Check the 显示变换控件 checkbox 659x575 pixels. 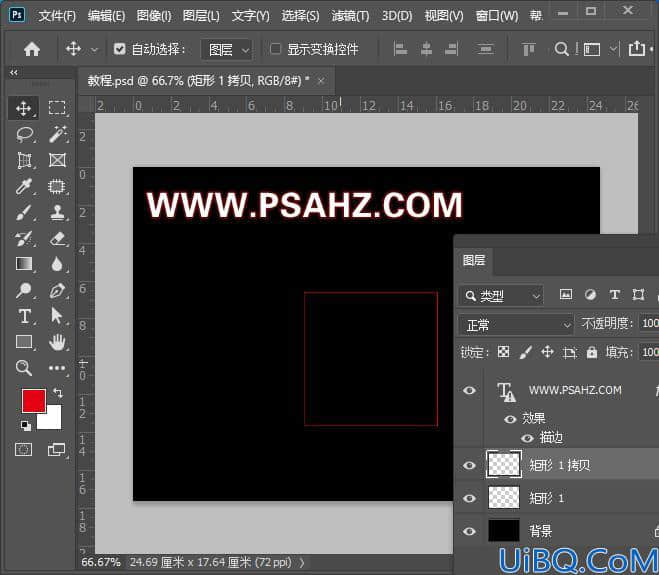pos(275,49)
